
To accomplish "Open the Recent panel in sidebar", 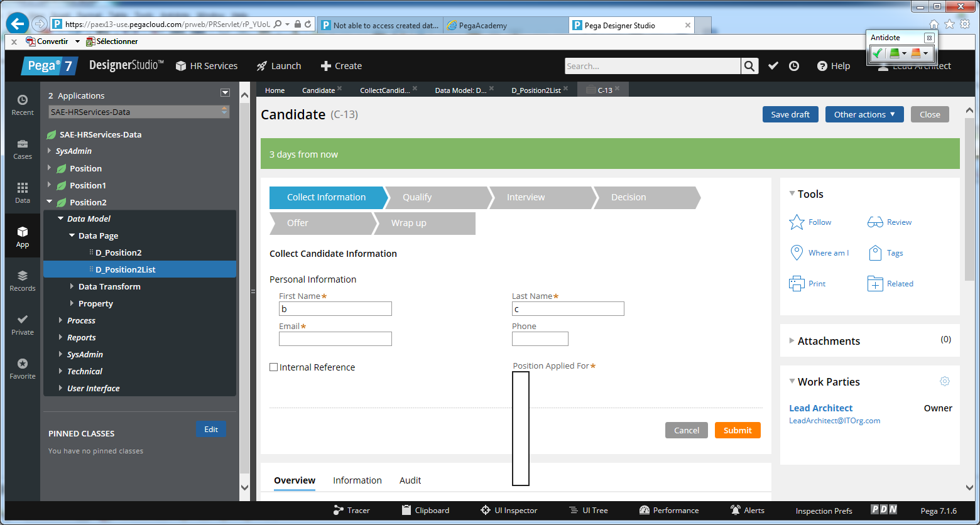I will click(x=23, y=105).
